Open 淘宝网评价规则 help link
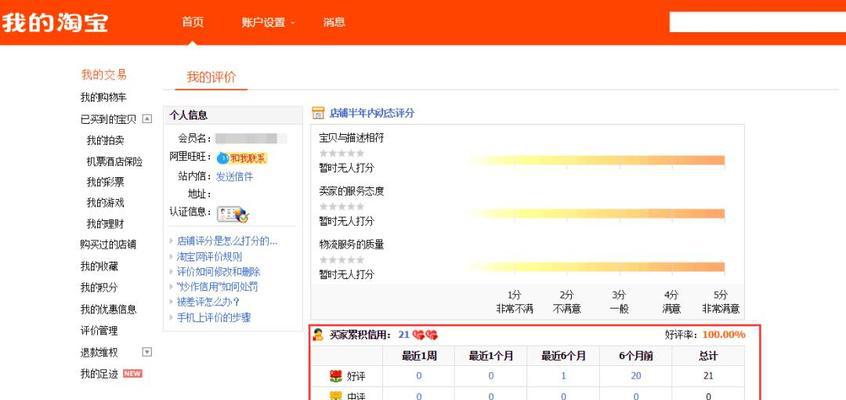This screenshot has height=400, width=846. [x=209, y=256]
